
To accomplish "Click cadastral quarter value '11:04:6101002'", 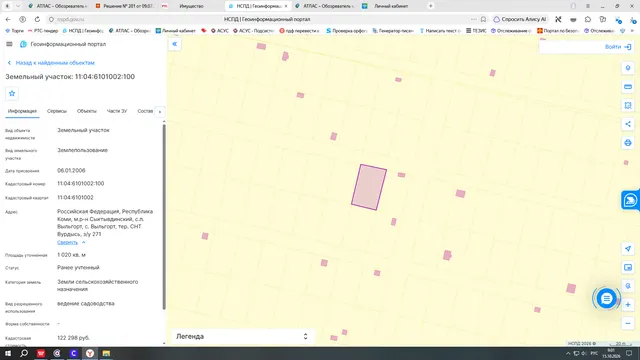I will point(75,198).
